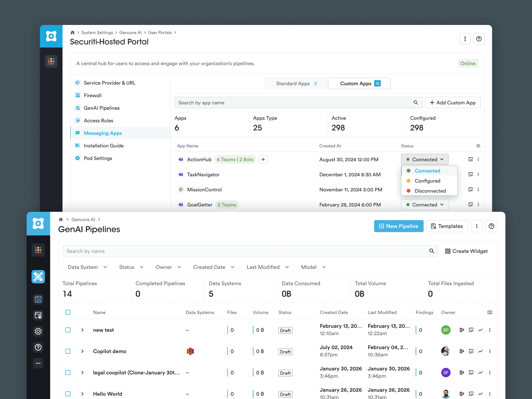The image size is (532, 399).
Task: Check the Copilot demo row checkbox
Action: 68,351
